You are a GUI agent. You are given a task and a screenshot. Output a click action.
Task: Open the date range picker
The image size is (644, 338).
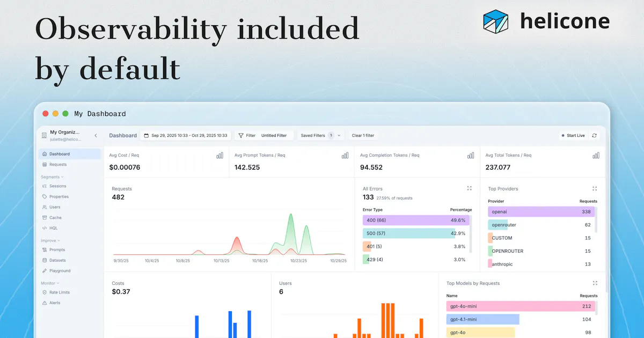[186, 136]
